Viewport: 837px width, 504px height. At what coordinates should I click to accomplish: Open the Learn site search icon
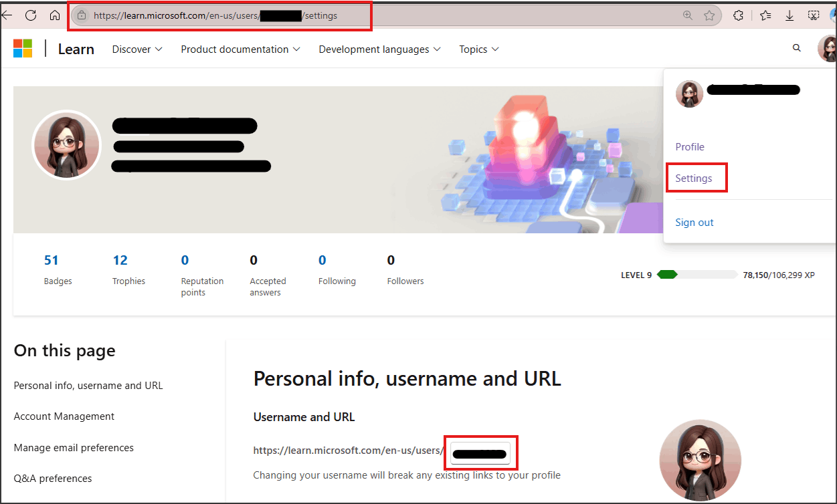pos(796,48)
